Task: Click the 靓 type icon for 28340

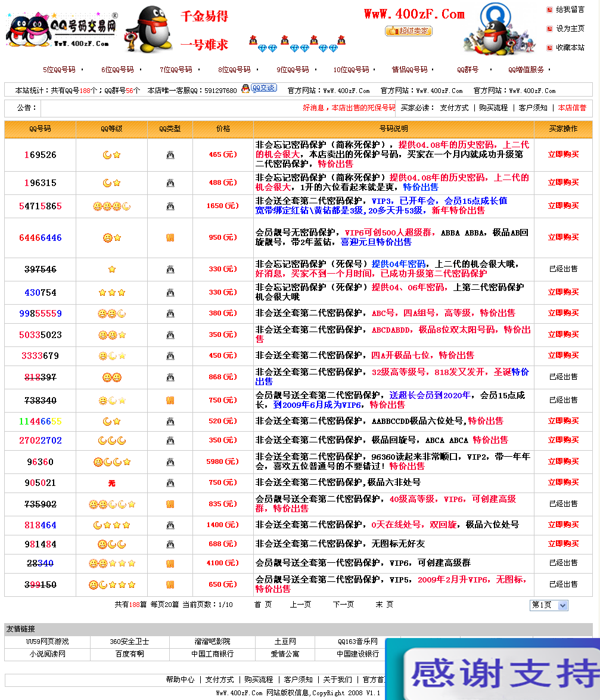Action: pyautogui.click(x=170, y=564)
